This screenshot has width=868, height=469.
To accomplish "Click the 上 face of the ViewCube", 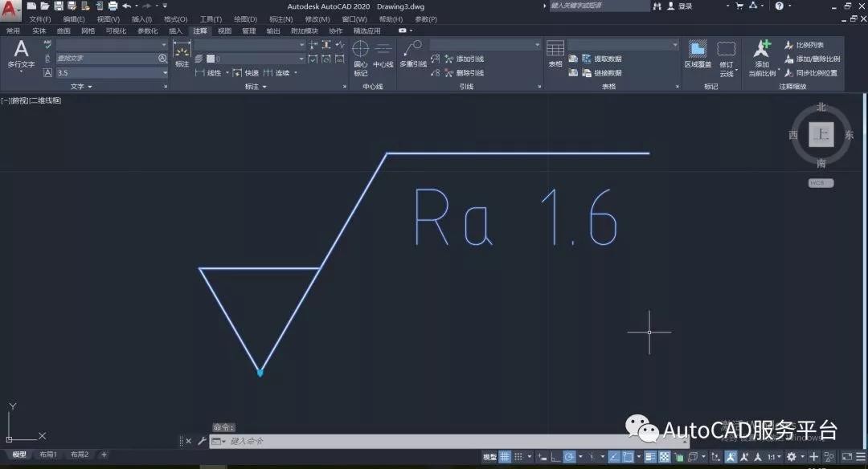I will click(821, 134).
